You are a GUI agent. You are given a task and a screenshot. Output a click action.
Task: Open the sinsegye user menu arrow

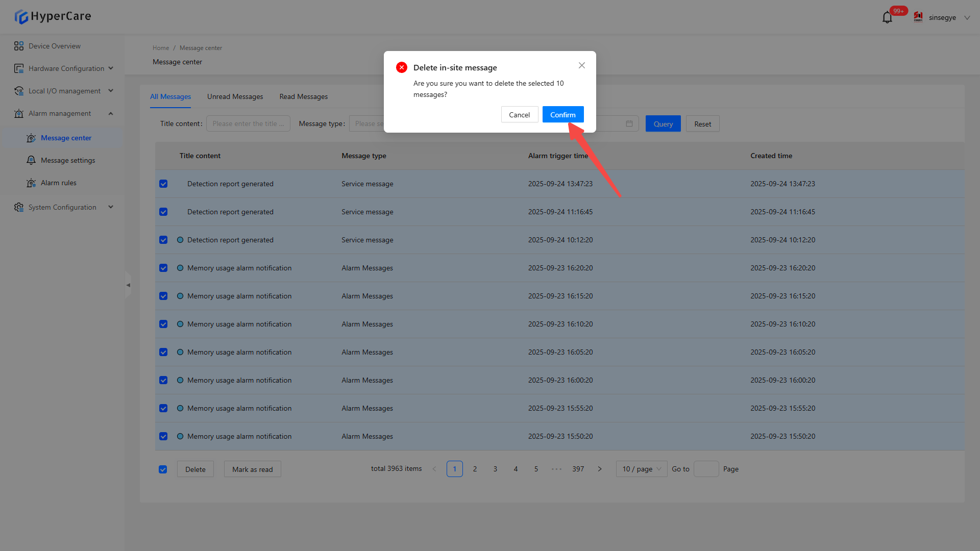[967, 17]
